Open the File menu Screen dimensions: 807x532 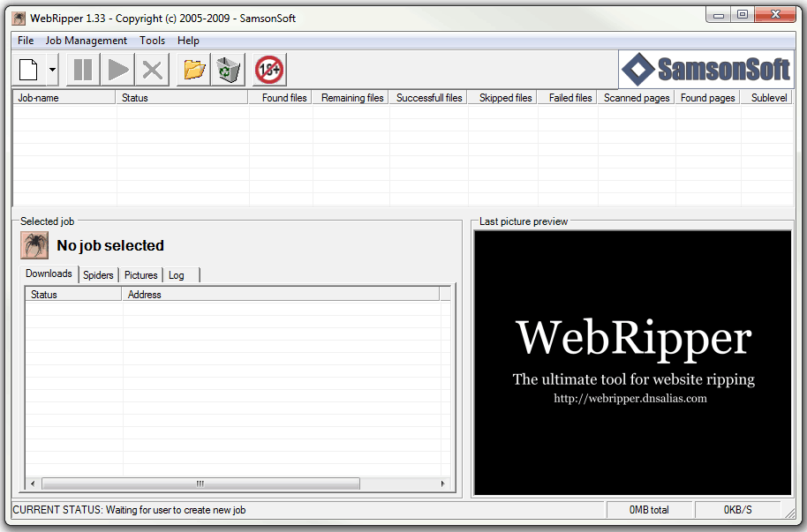26,41
